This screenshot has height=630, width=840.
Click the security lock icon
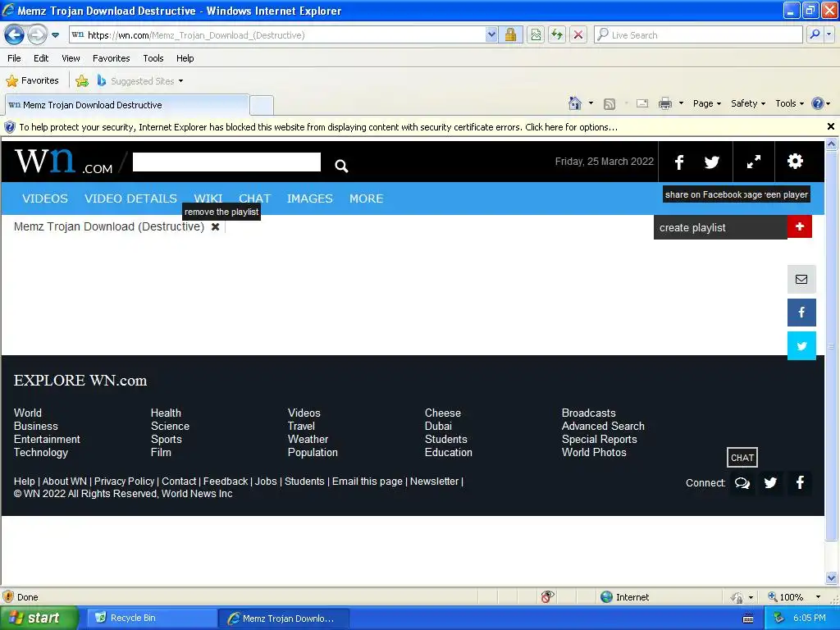point(510,35)
